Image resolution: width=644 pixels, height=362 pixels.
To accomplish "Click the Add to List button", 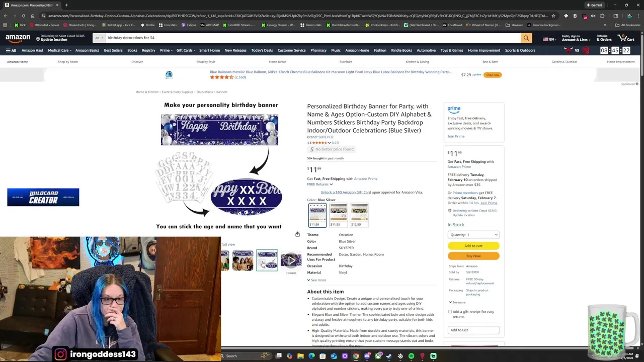I will [x=473, y=330].
